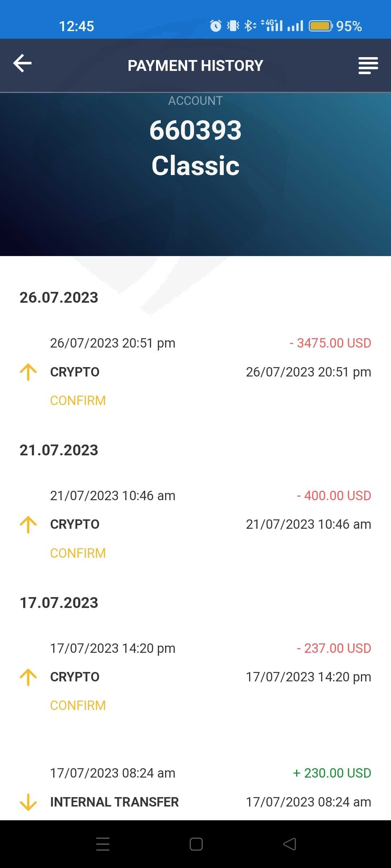Tap CONFIRM on the 400.00 USD transaction
The image size is (391, 868).
[78, 553]
